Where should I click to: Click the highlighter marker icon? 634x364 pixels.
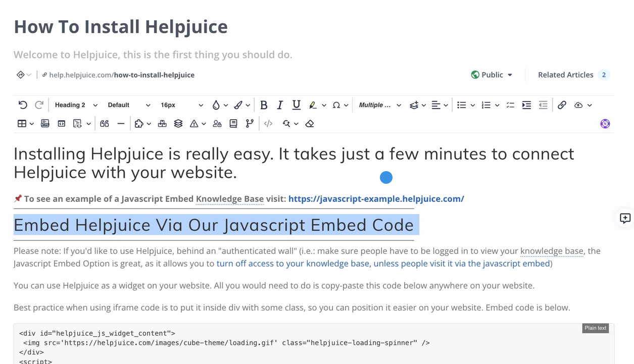313,105
